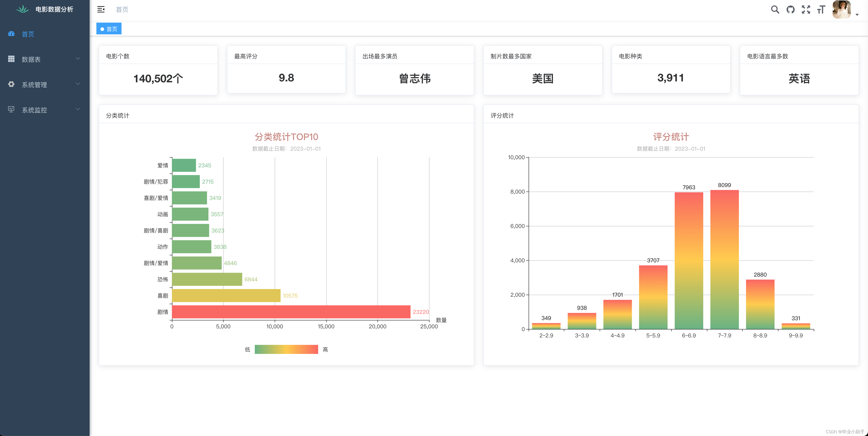Select 首页 in the sidebar menu
Screen dimensions: 868x436
click(x=28, y=34)
